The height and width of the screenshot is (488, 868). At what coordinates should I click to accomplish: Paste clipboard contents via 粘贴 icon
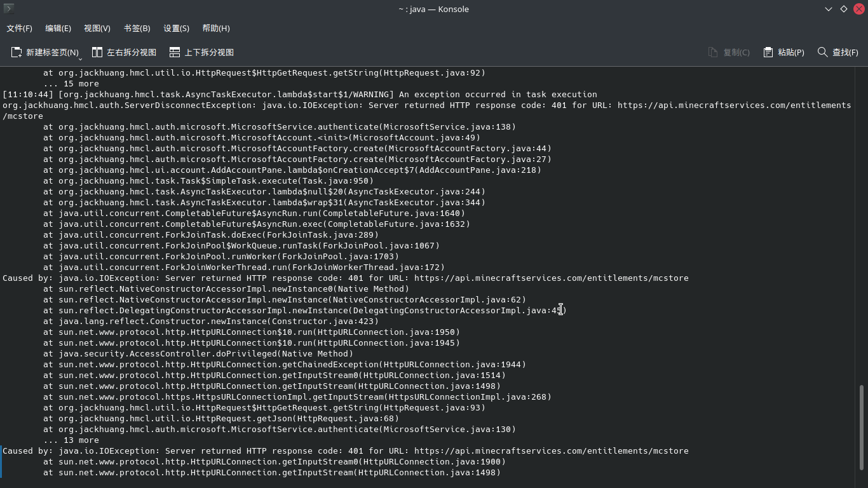coord(767,52)
